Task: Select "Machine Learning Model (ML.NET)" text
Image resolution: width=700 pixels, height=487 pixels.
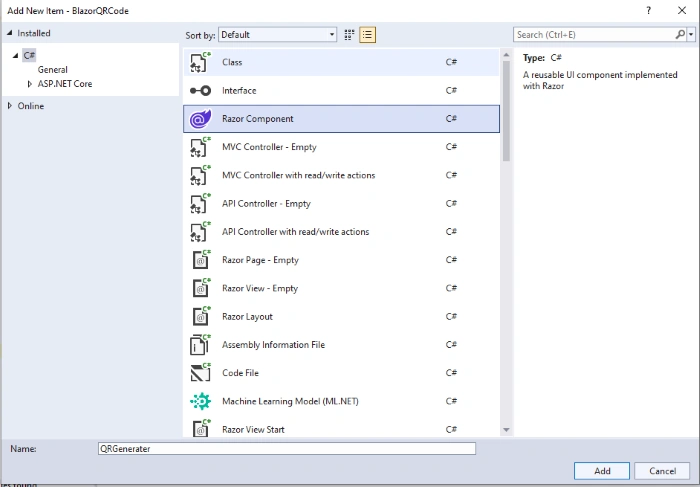Action: tap(290, 401)
